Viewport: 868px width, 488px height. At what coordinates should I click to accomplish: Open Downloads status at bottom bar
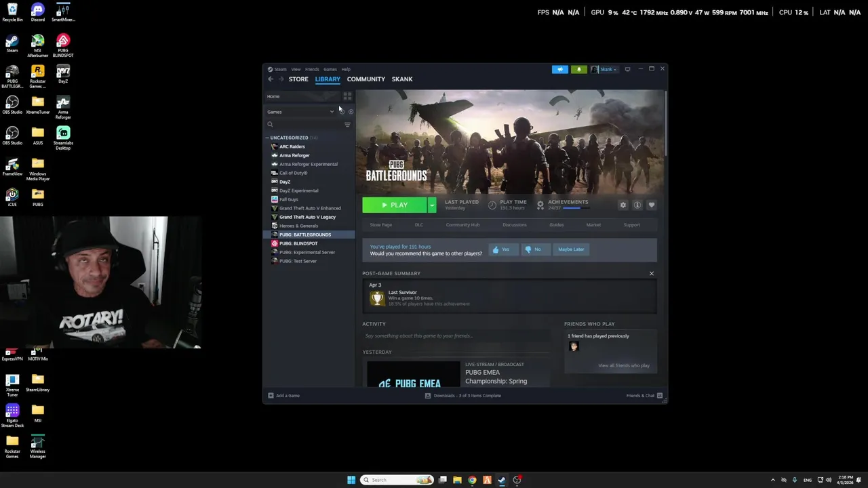[x=463, y=396]
